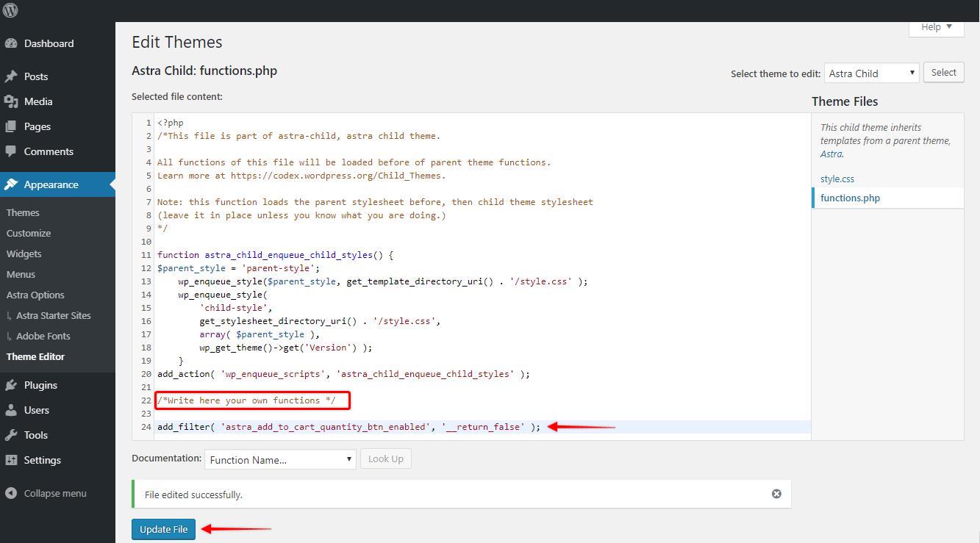Click the wp_get_theme()->get('Version') line
Image resolution: width=980 pixels, height=543 pixels.
[x=285, y=348]
